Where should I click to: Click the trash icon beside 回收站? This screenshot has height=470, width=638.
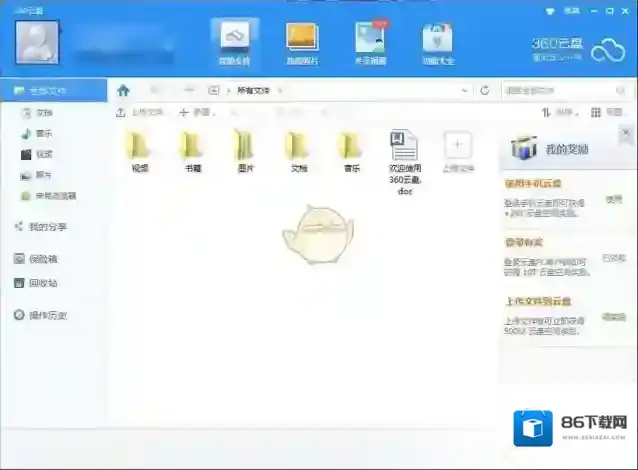pyautogui.click(x=19, y=283)
